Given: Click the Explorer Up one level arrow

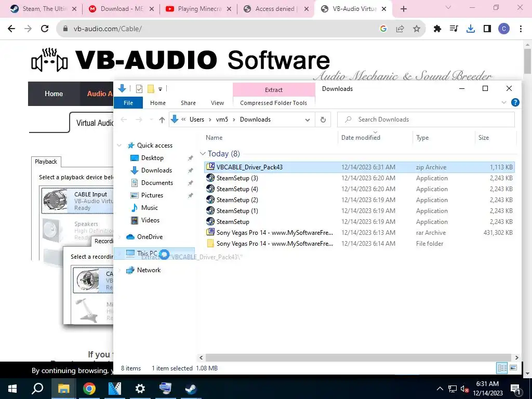Looking at the screenshot, I should 162,120.
